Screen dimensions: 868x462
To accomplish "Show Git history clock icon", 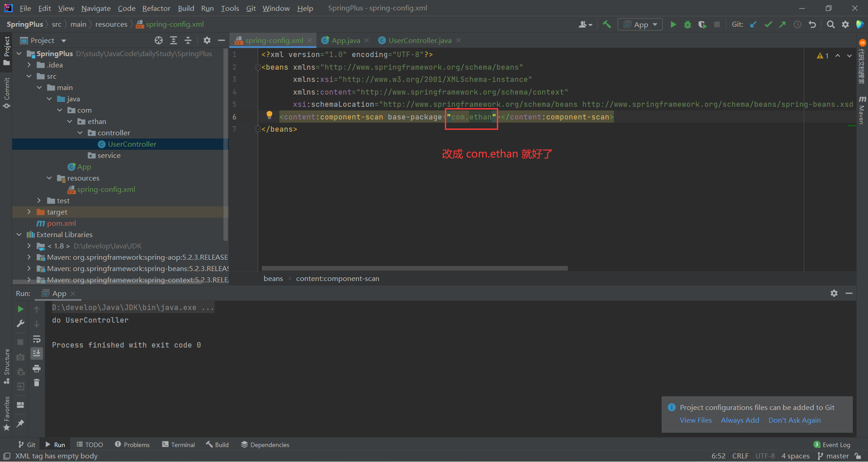I will tap(797, 24).
